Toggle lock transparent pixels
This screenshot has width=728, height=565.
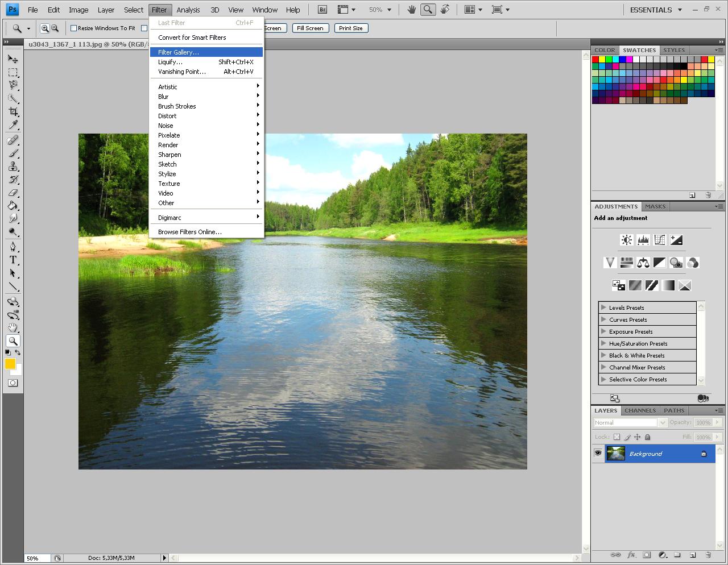pos(617,437)
